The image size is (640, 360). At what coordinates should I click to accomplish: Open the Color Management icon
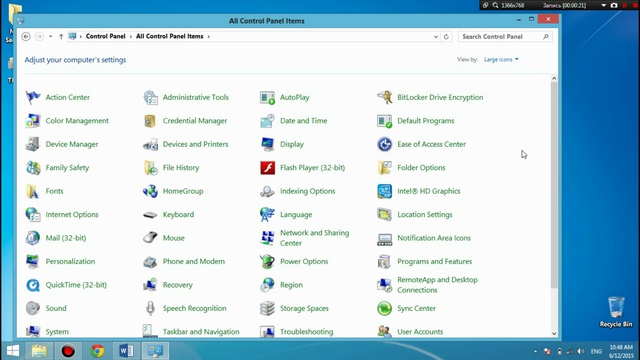tap(33, 121)
